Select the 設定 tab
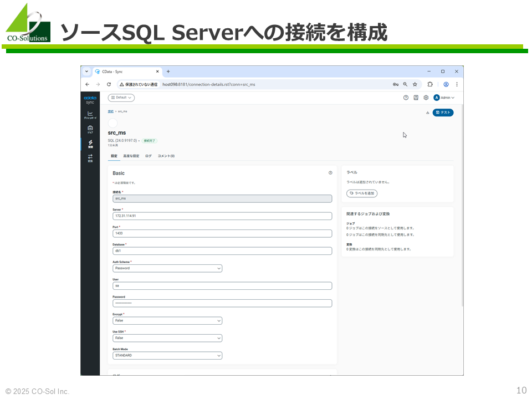532x399 pixels. [114, 156]
